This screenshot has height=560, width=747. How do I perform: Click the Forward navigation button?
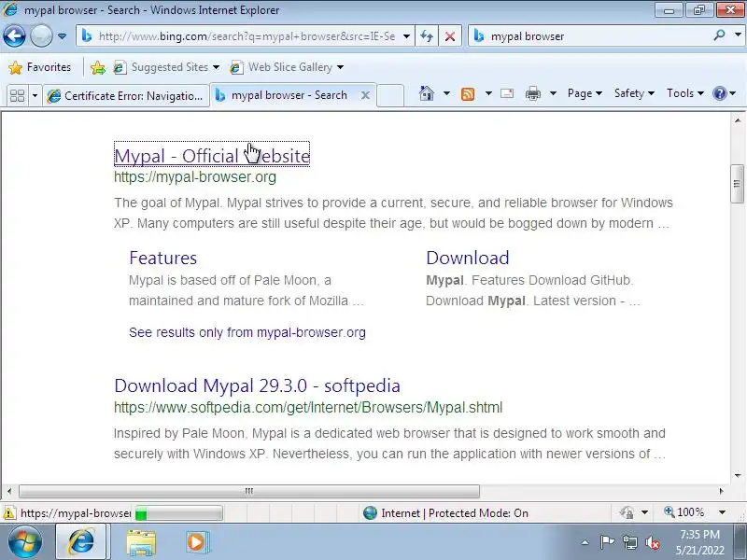pos(41,35)
